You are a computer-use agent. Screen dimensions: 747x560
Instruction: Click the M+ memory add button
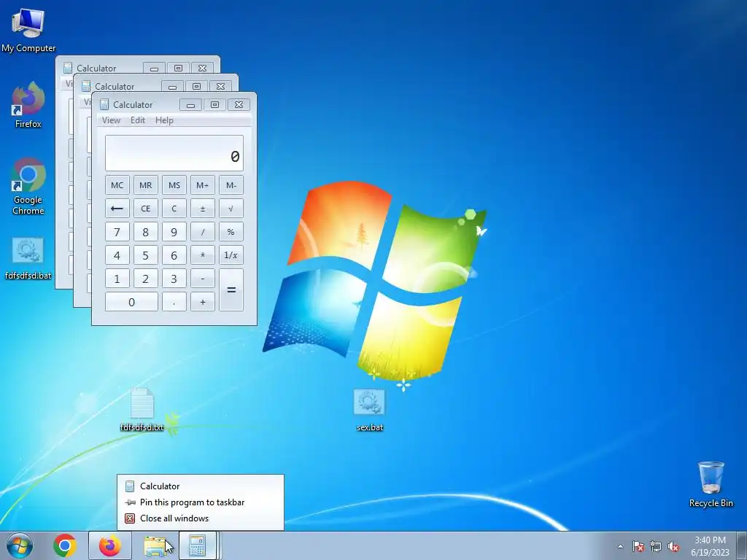coord(203,185)
